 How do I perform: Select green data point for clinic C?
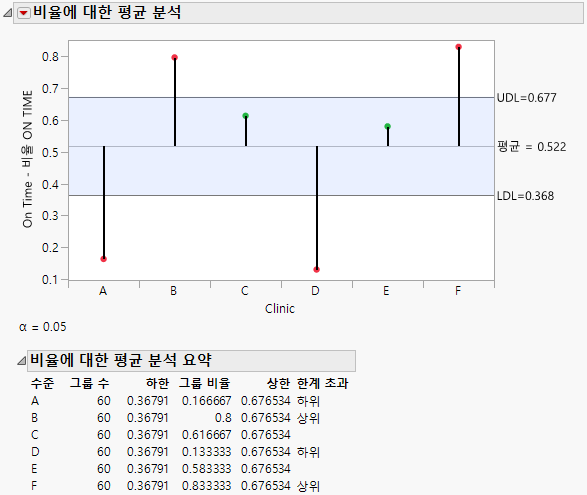(246, 116)
